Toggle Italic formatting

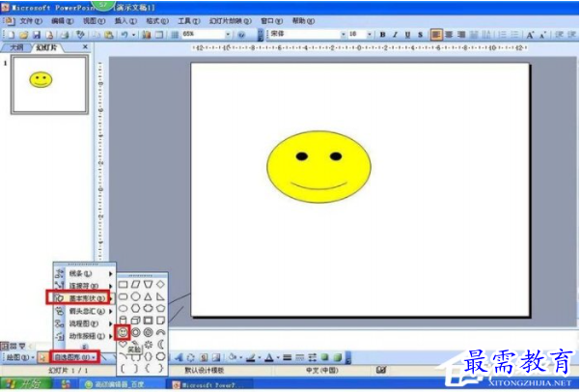[x=395, y=35]
